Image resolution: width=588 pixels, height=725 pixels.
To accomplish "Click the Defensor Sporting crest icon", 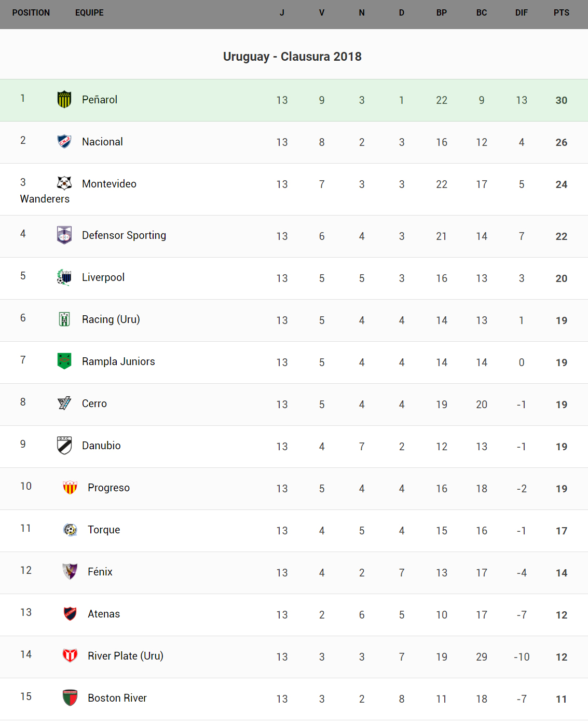I will [64, 235].
